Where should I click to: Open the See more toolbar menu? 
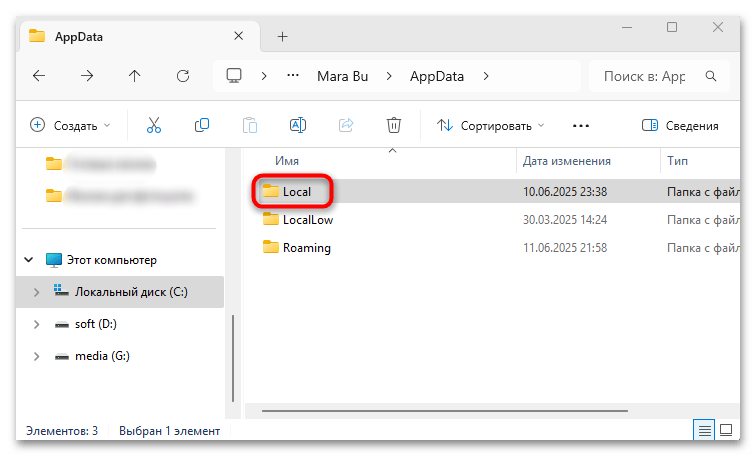(580, 126)
